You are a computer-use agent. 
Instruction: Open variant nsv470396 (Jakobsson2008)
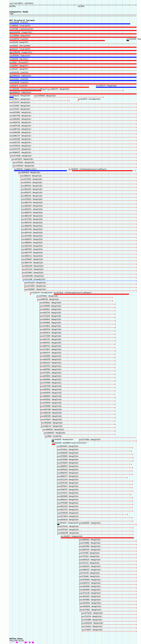[x=21, y=29]
